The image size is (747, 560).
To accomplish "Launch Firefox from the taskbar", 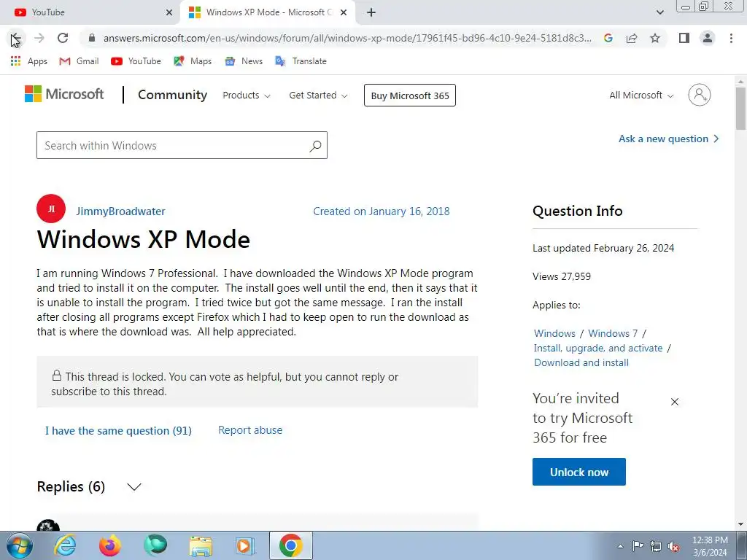I will click(110, 545).
